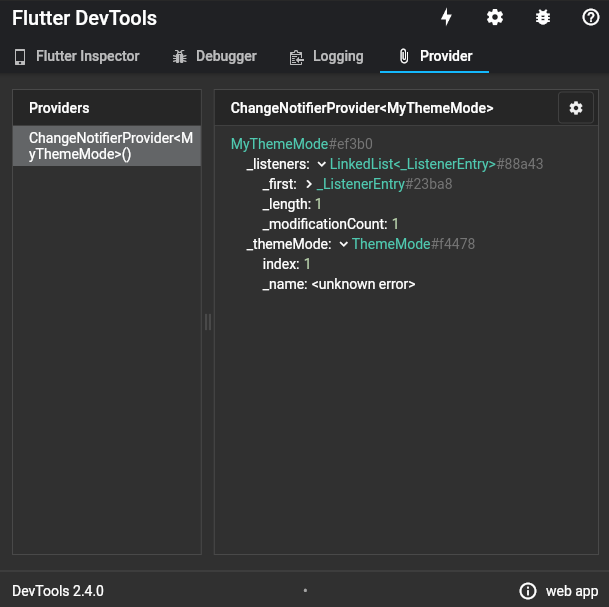
Task: Switch to the Logging tab
Action: pos(326,56)
